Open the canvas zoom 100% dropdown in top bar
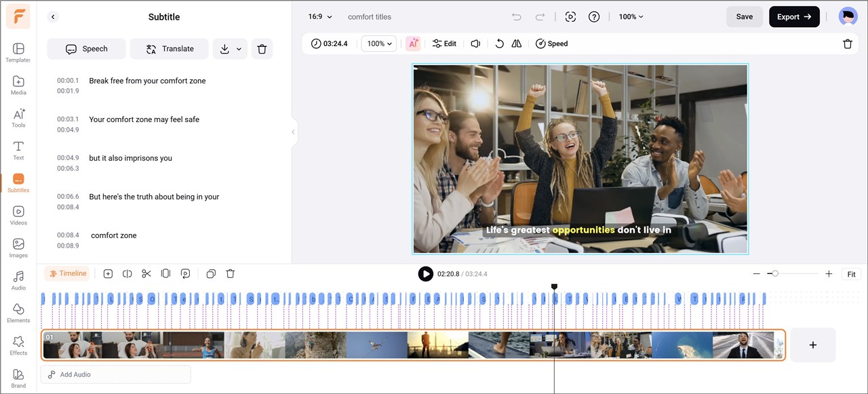This screenshot has width=868, height=394. 631,17
